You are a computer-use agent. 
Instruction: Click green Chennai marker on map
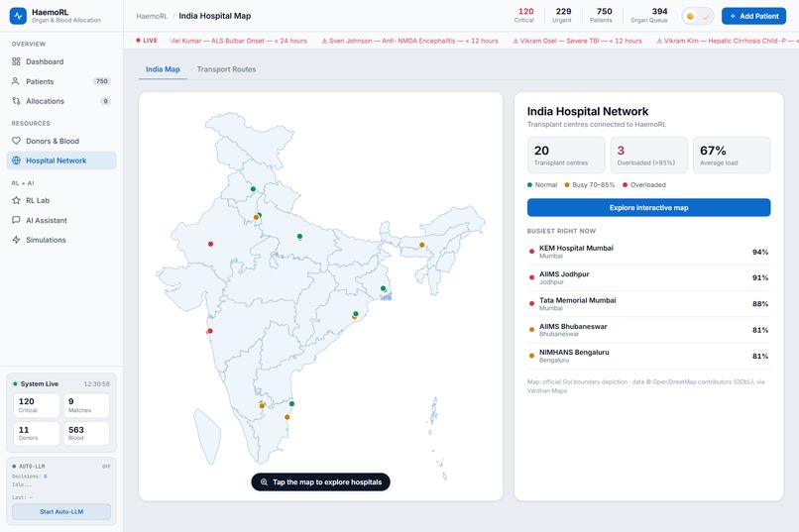click(x=291, y=404)
